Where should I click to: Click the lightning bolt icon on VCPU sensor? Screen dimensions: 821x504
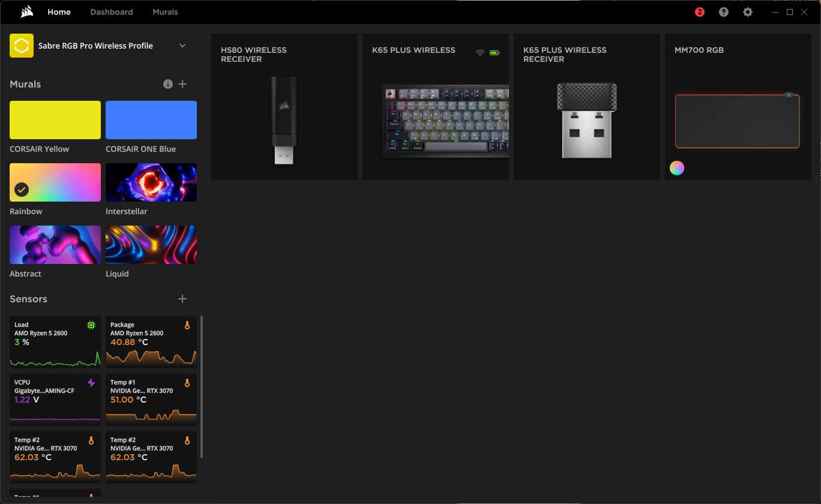[x=91, y=383]
